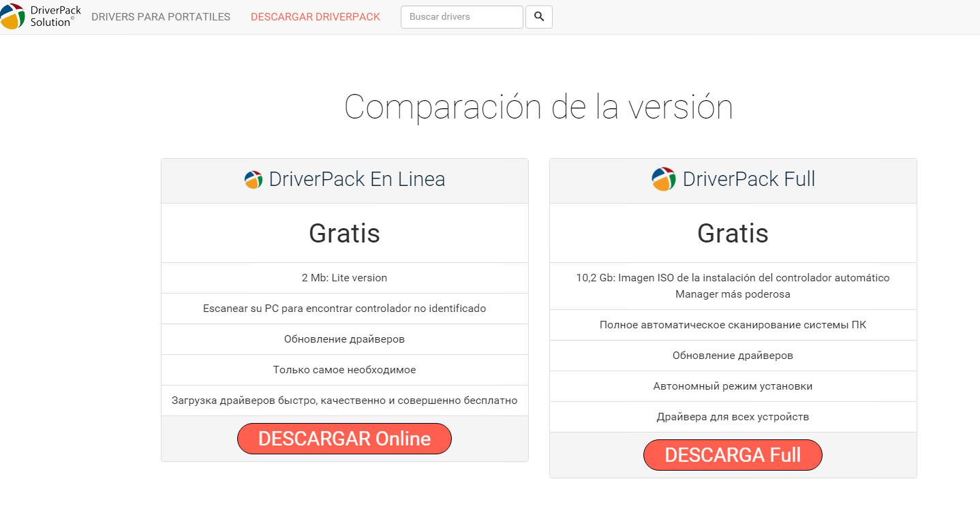Select the Gratis price under En Linea
Image resolution: width=980 pixels, height=517 pixels.
click(x=344, y=233)
